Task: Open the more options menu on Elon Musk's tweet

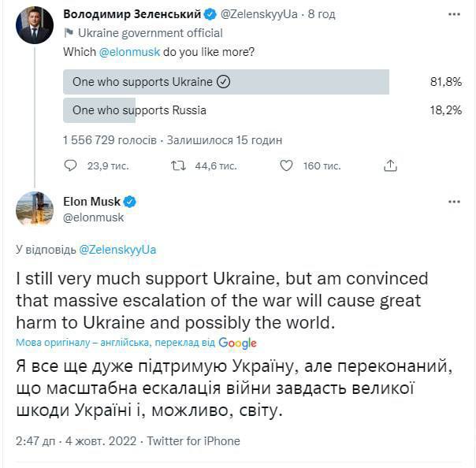Action: pyautogui.click(x=454, y=202)
